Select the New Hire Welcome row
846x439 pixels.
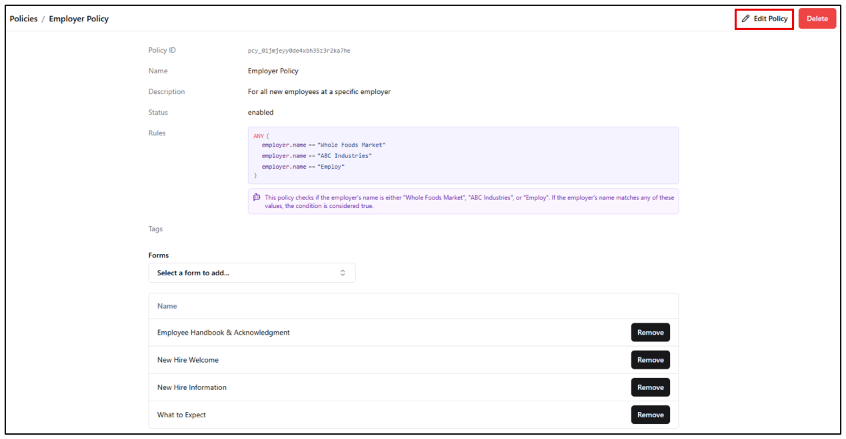(188, 360)
